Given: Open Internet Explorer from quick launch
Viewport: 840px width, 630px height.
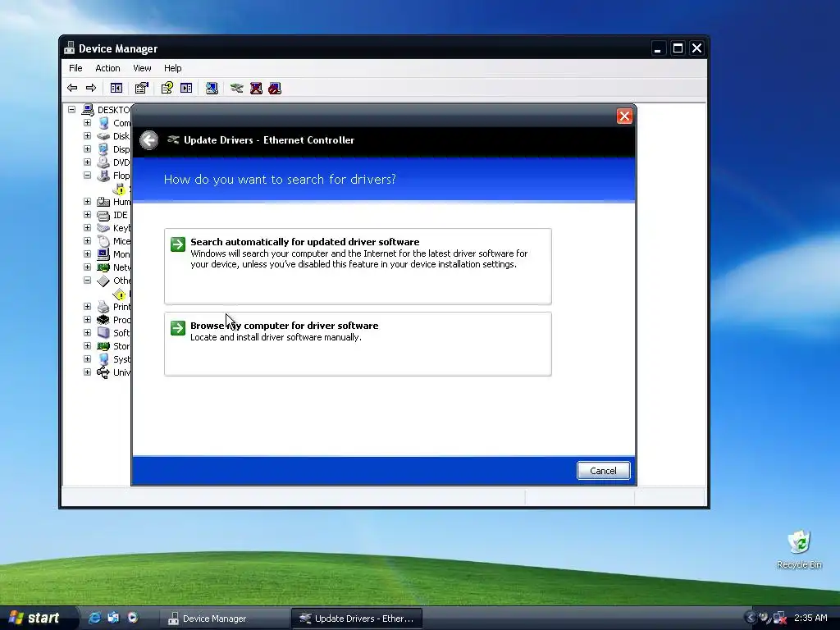Looking at the screenshot, I should click(x=94, y=618).
